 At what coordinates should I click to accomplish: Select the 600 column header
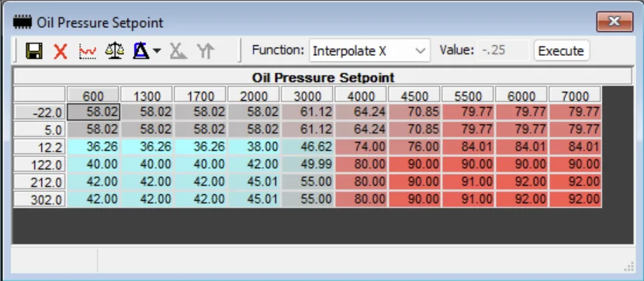coord(94,95)
